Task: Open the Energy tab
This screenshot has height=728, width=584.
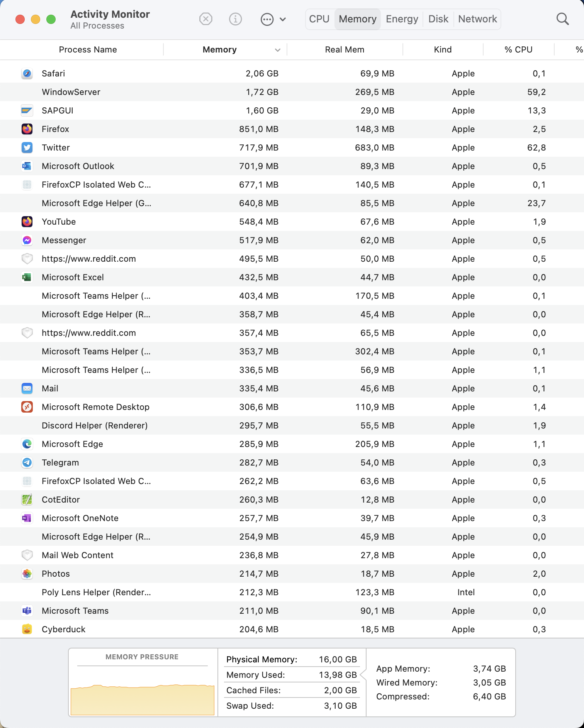Action: [402, 19]
